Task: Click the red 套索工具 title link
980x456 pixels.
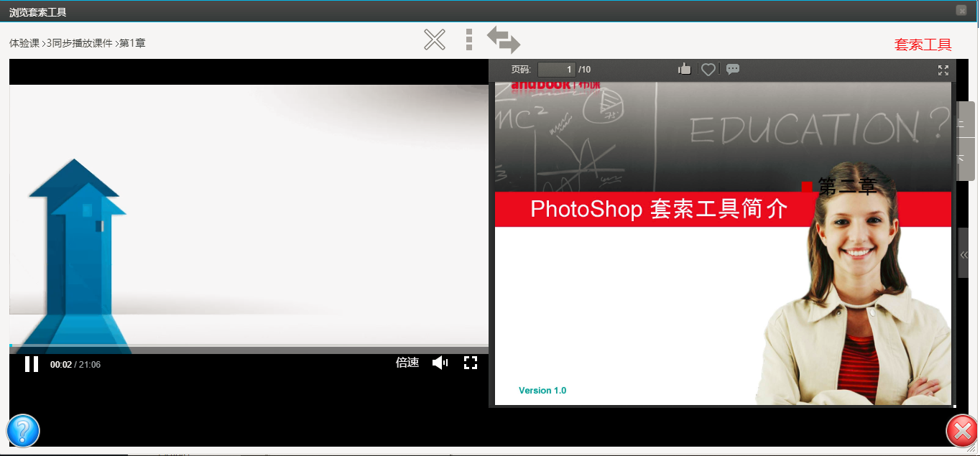Action: pyautogui.click(x=923, y=45)
